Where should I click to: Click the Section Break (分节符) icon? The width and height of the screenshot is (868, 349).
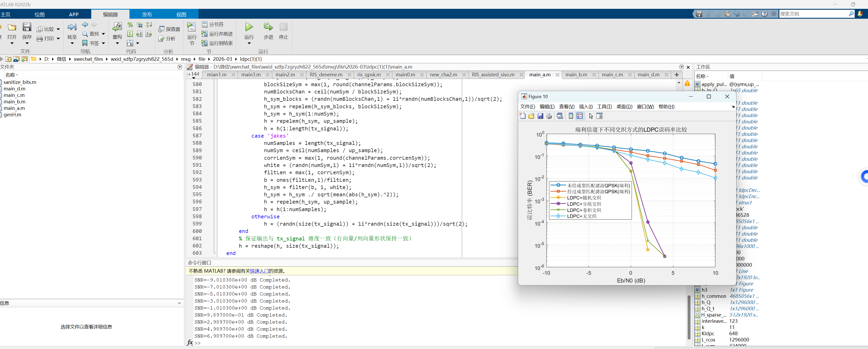click(x=204, y=25)
